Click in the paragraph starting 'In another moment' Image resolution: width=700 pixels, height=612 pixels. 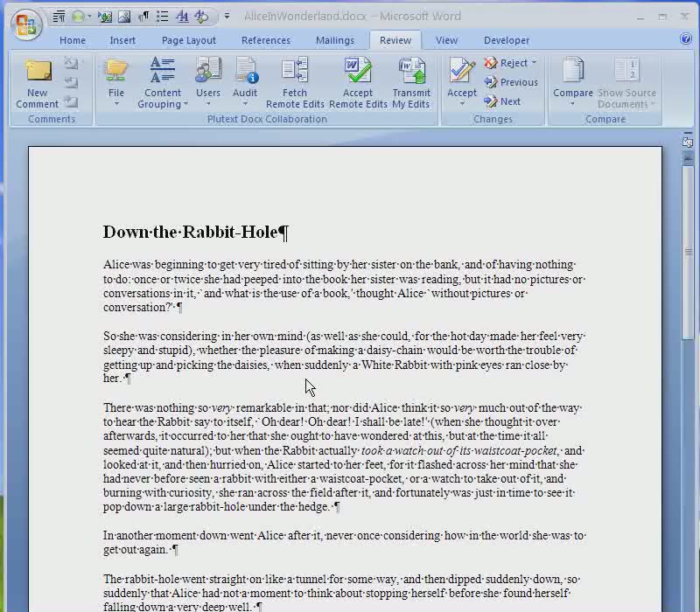[344, 542]
